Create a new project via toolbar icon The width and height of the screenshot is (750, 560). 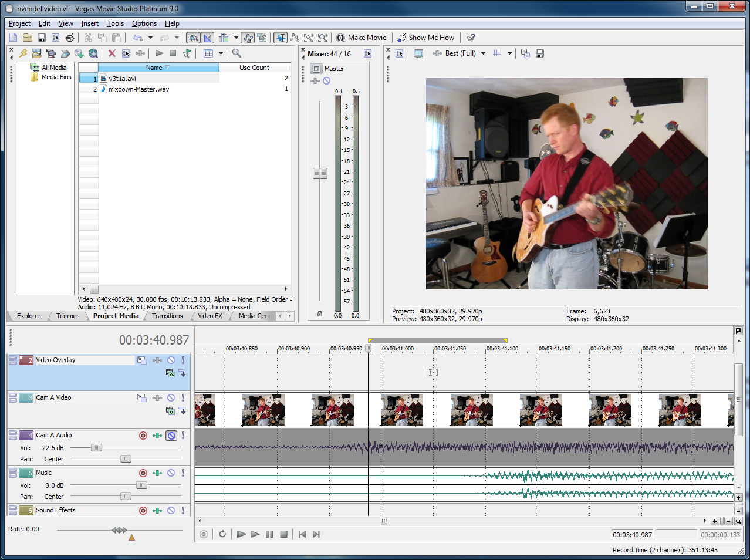pos(13,38)
